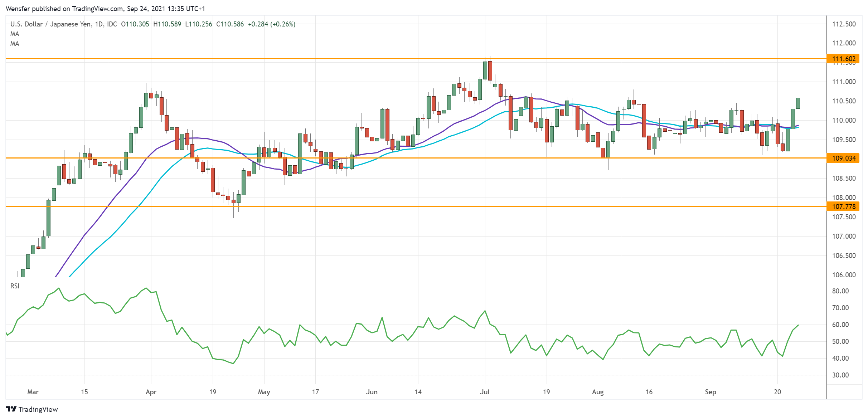The width and height of the screenshot is (868, 419).
Task: Select the orange 107.778 price label
Action: 843,206
